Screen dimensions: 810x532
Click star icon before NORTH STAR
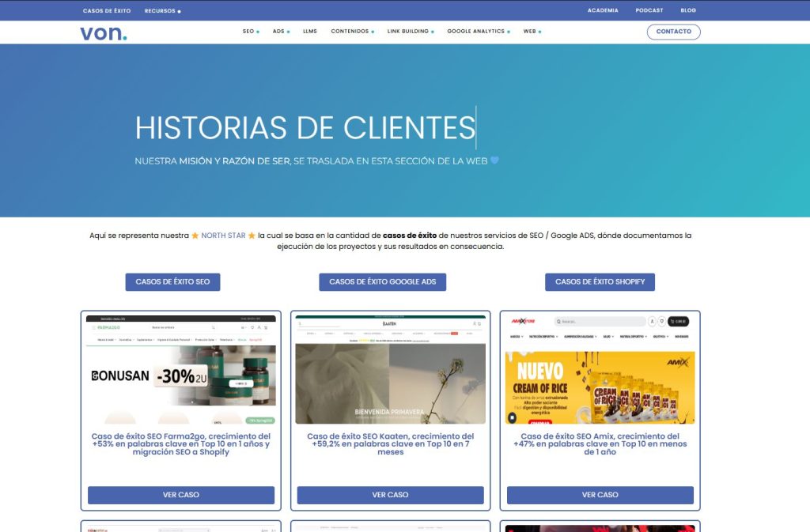click(195, 236)
